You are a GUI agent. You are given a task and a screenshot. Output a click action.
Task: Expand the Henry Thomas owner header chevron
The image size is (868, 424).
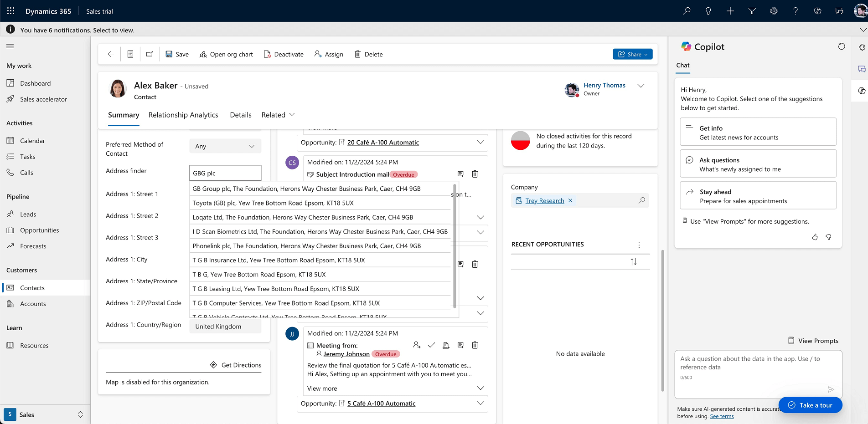point(641,86)
